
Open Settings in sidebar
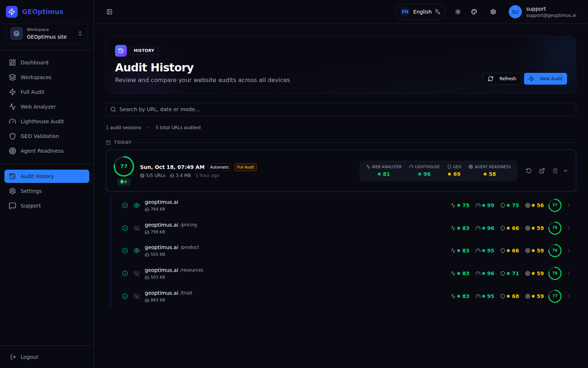pyautogui.click(x=47, y=191)
